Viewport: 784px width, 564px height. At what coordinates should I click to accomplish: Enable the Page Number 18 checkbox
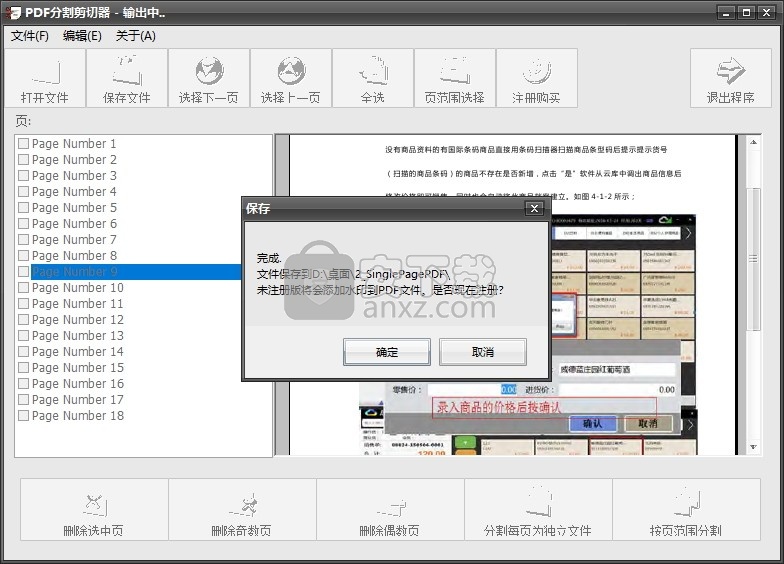coord(24,416)
